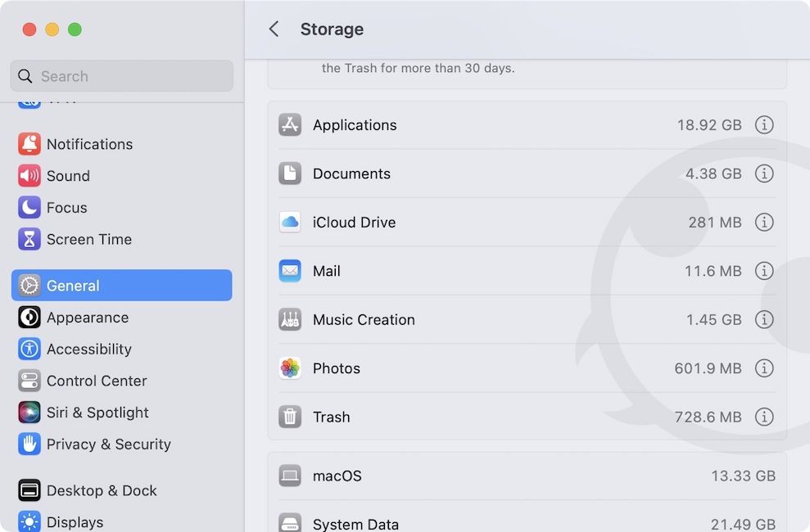View Mail storage details info button
Image resolution: width=810 pixels, height=532 pixels.
[x=764, y=271]
